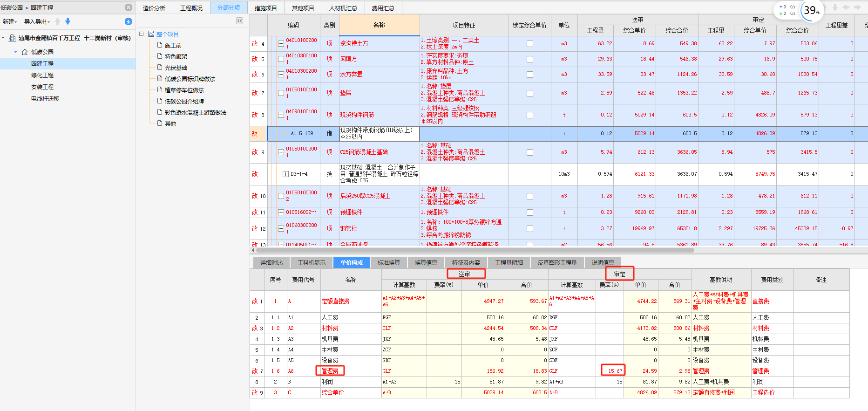Viewport: 868px width, 411px height.
Task: Switch to the 工程概况 tab
Action: (191, 8)
